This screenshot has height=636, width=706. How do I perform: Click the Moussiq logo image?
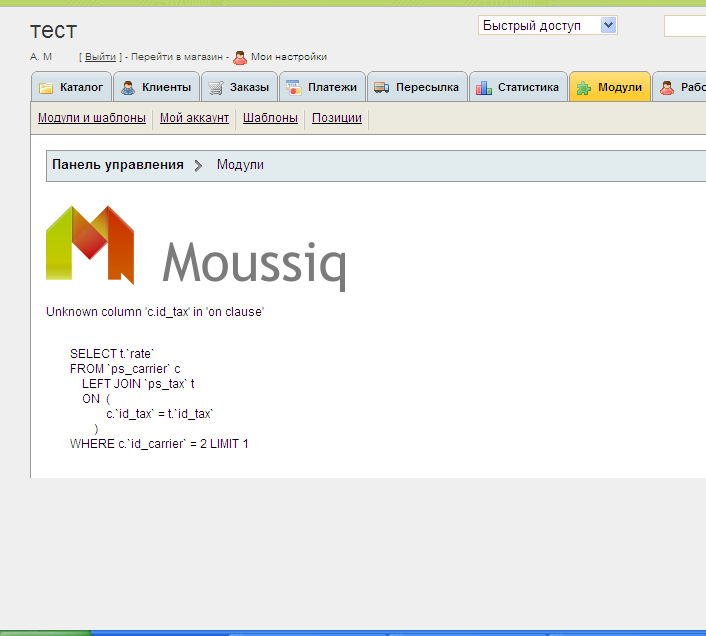coord(196,249)
